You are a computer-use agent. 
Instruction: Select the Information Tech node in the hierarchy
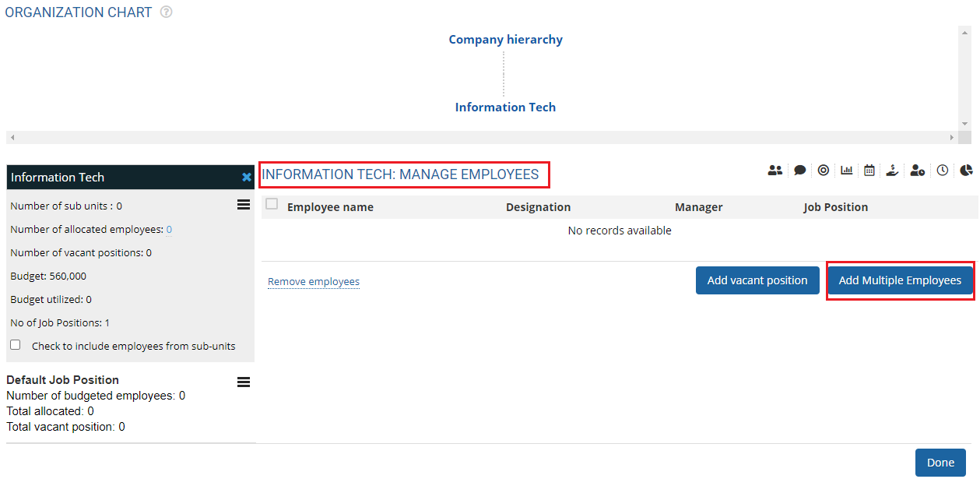505,107
